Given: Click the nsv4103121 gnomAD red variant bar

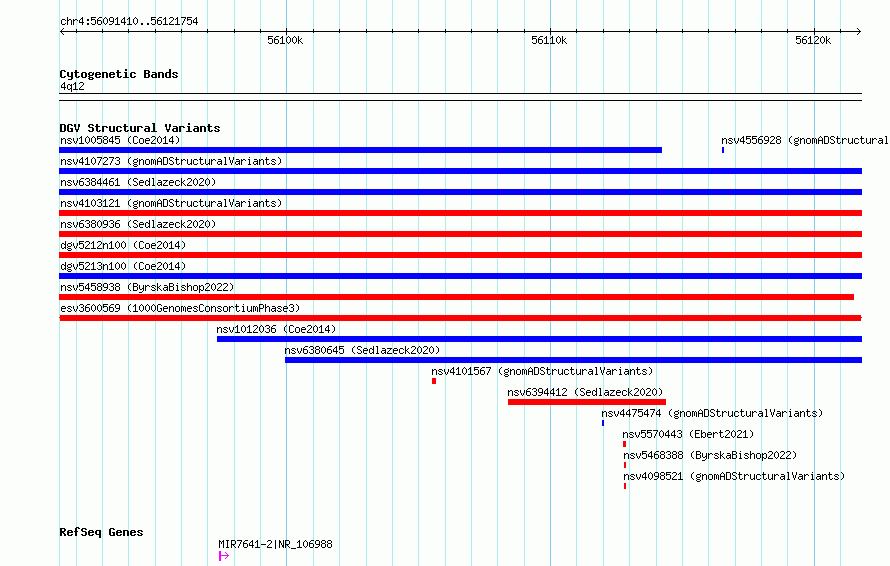Looking at the screenshot, I should click(460, 213).
